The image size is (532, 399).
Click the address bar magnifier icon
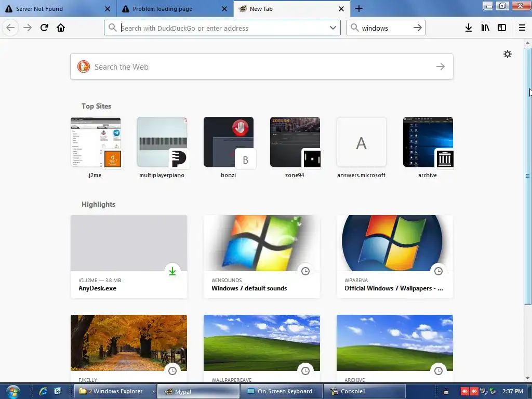tap(112, 28)
